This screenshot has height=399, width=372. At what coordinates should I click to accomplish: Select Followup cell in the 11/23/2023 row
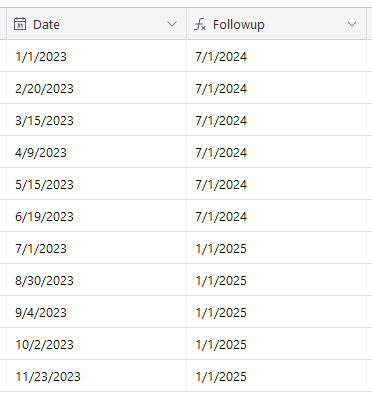pos(276,376)
